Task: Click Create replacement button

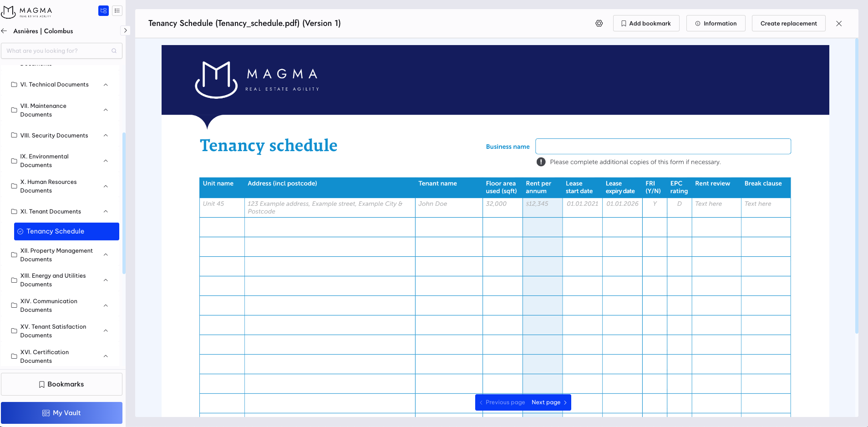Action: (x=788, y=23)
